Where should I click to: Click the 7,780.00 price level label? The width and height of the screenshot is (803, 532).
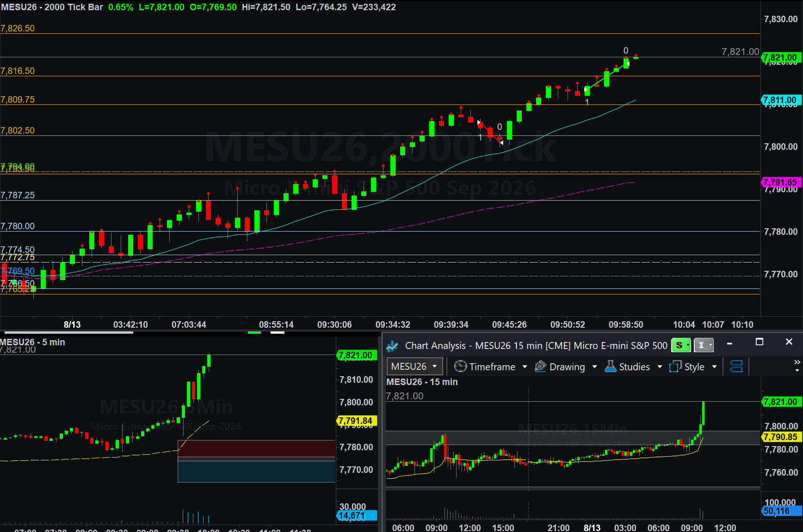[18, 226]
